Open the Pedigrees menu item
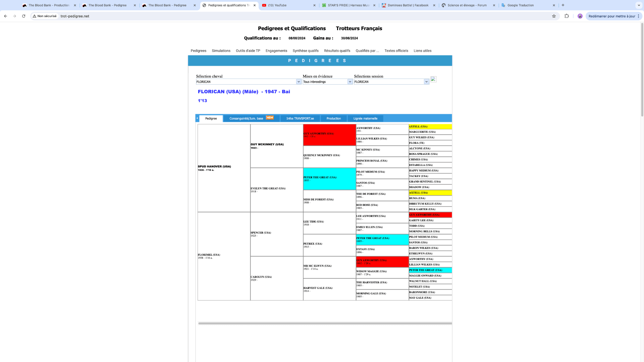The height and width of the screenshot is (362, 644). (199, 51)
